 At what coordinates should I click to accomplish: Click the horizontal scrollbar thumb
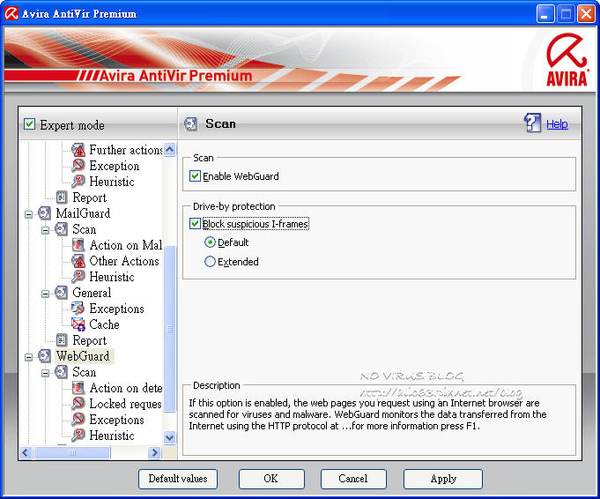(72, 453)
